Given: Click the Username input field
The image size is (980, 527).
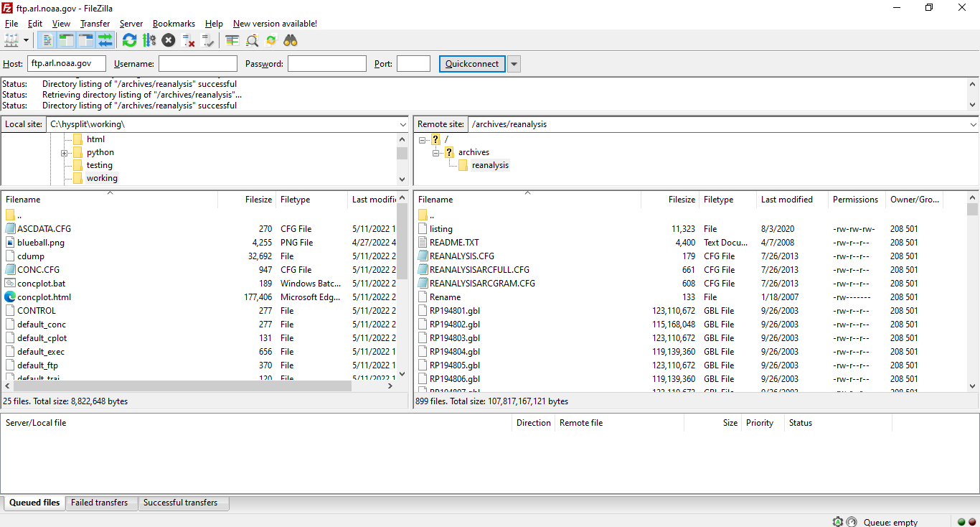Looking at the screenshot, I should click(197, 64).
